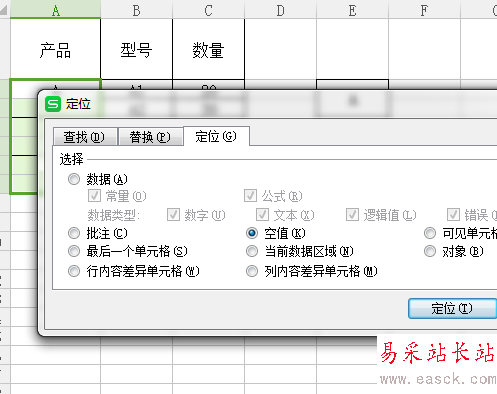
Task: Choose the 可见单元格 radio option
Action: tap(460, 233)
